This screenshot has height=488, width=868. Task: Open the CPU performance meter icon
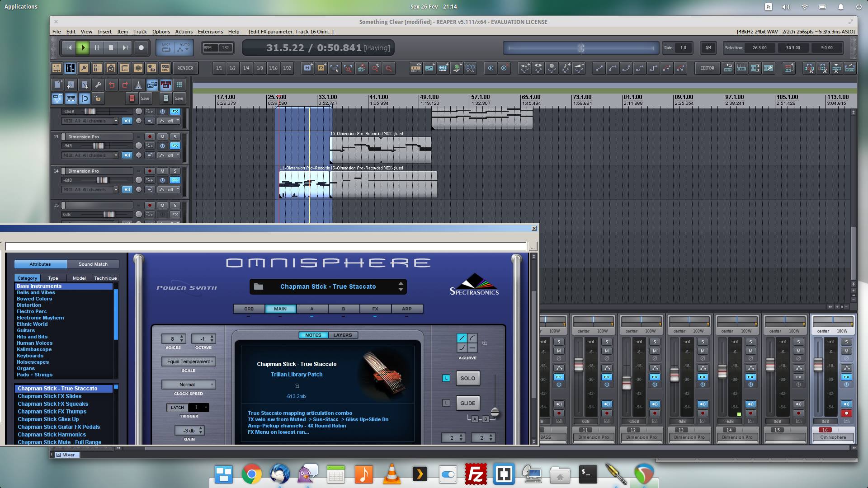tap(165, 68)
